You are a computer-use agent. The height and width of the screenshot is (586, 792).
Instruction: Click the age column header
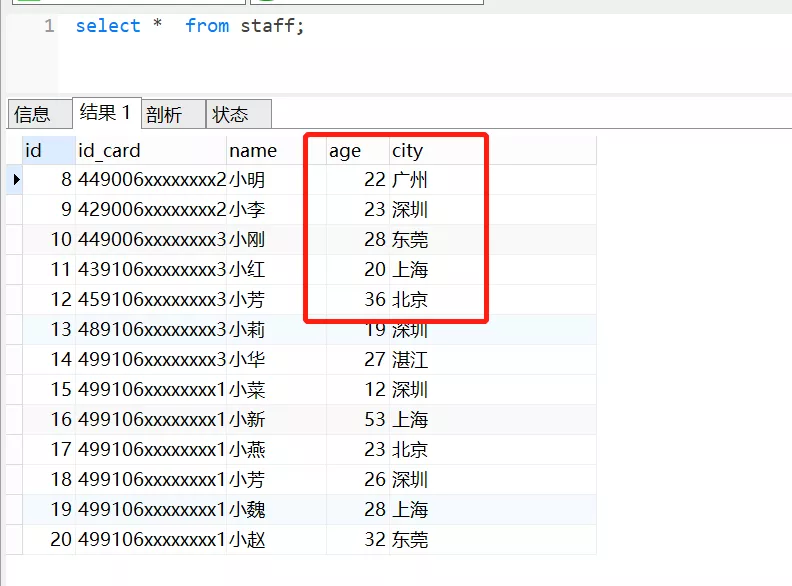click(358, 151)
